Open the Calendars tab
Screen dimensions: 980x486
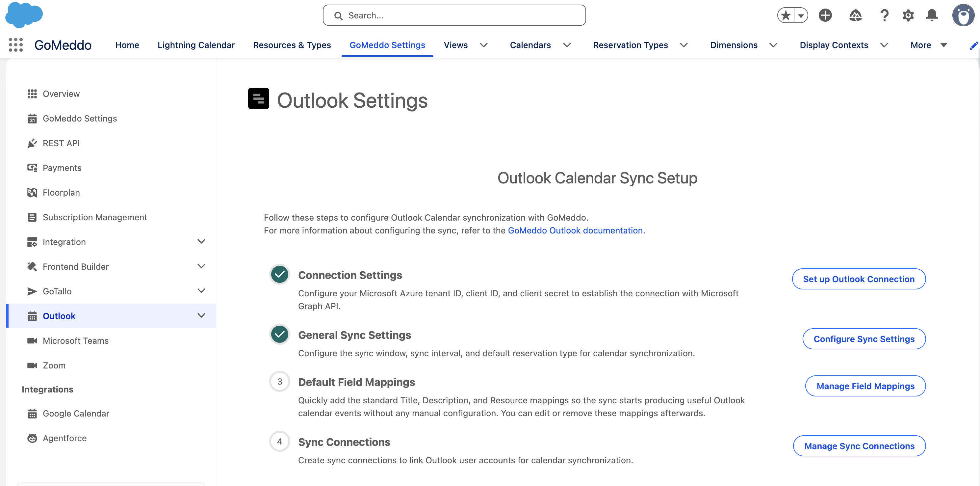click(x=530, y=45)
